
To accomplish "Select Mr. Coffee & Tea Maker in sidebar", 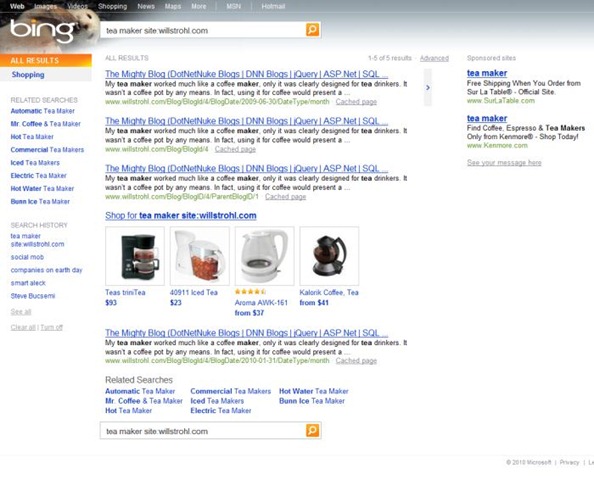I will click(45, 124).
